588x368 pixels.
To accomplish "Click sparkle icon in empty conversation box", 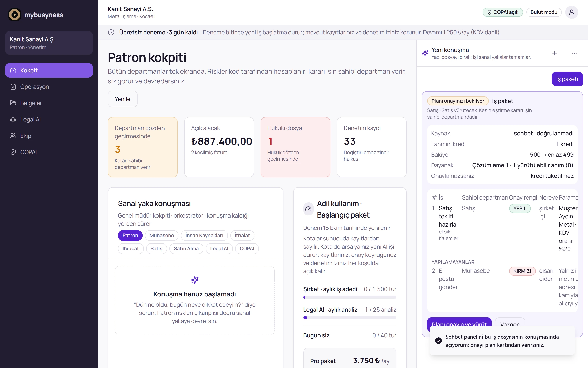I will (x=195, y=280).
